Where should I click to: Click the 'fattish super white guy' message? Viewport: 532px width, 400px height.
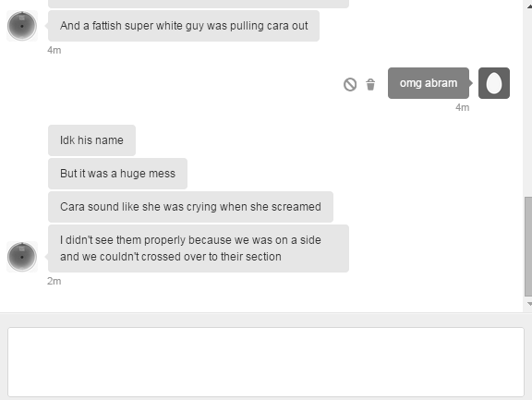coord(184,26)
